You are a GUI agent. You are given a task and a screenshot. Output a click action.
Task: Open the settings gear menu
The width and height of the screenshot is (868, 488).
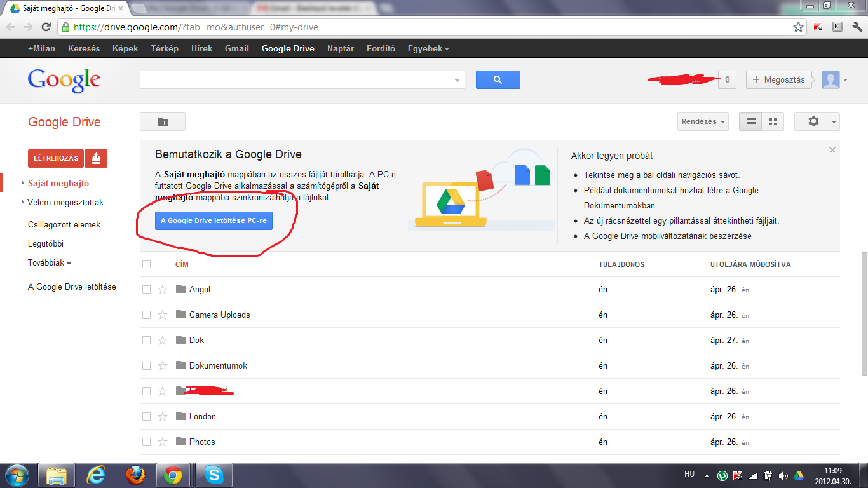coord(817,122)
